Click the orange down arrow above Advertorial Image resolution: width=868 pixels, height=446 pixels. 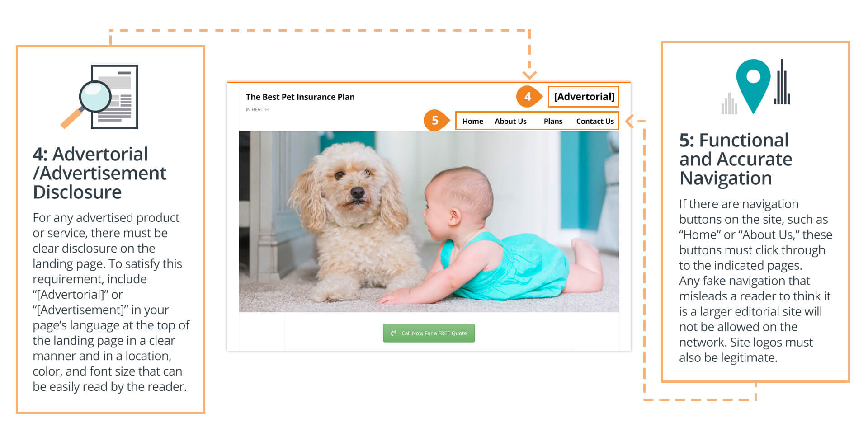(x=529, y=75)
